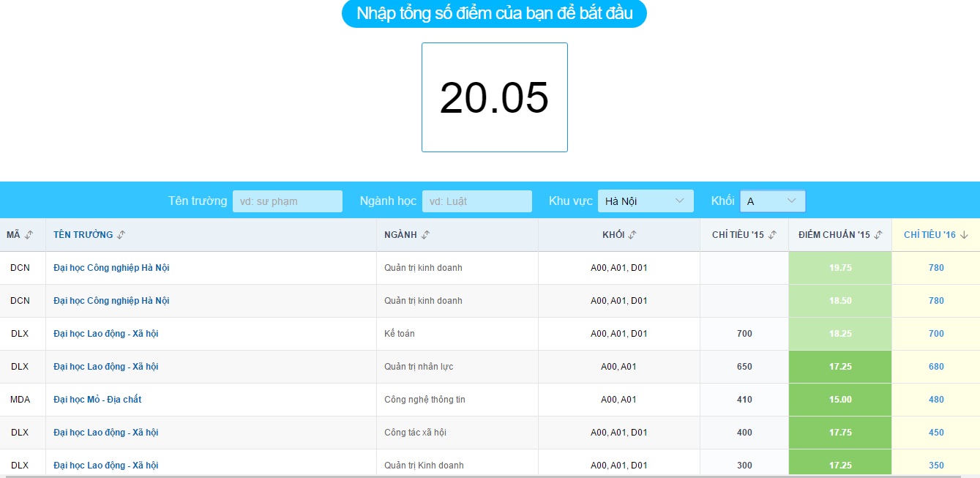Image resolution: width=980 pixels, height=478 pixels.
Task: Click sort icon beside TÊN TRƯỜNG header
Action: click(121, 235)
